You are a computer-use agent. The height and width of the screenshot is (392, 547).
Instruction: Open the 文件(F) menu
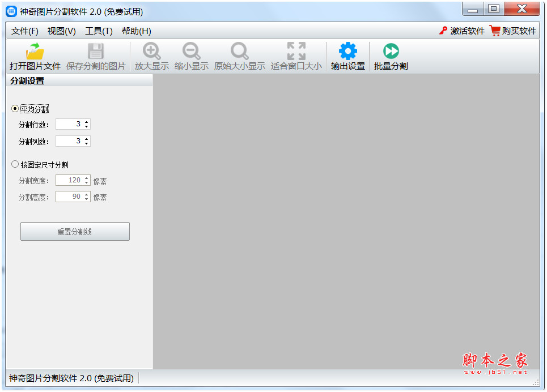tap(24, 31)
